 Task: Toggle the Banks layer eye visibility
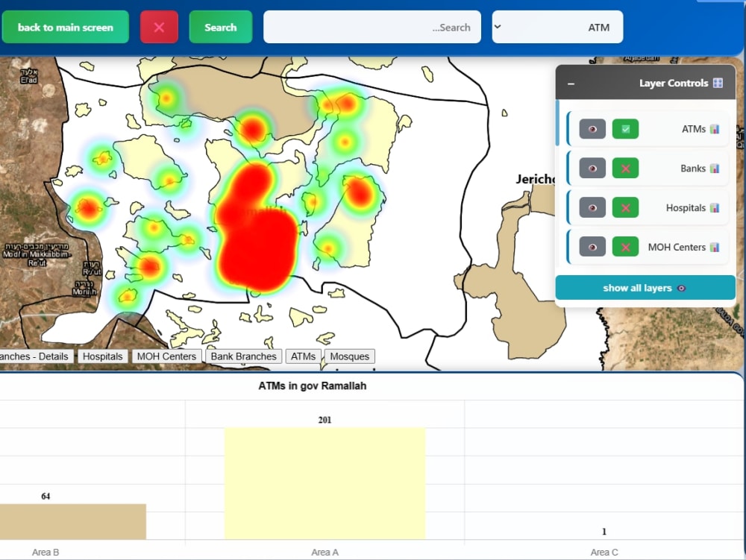click(x=592, y=169)
